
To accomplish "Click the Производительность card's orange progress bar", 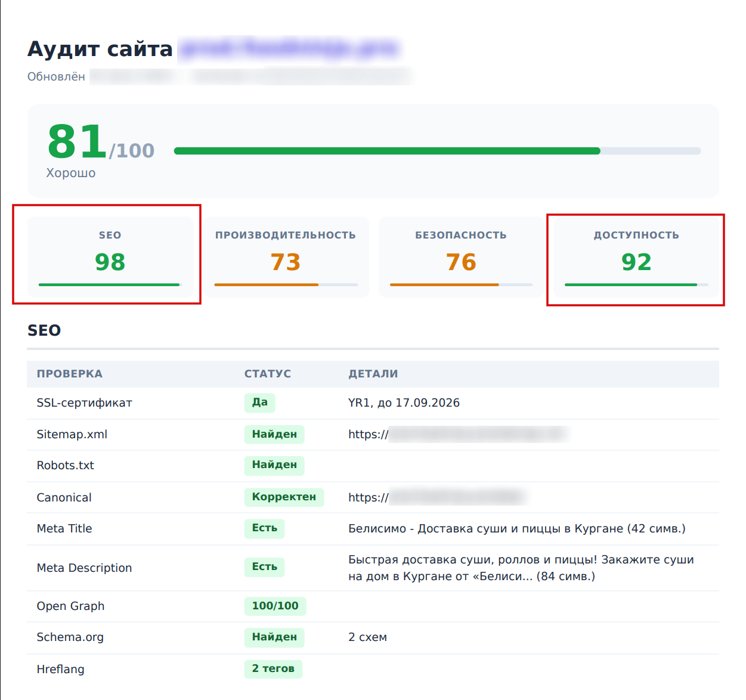I will tap(286, 284).
